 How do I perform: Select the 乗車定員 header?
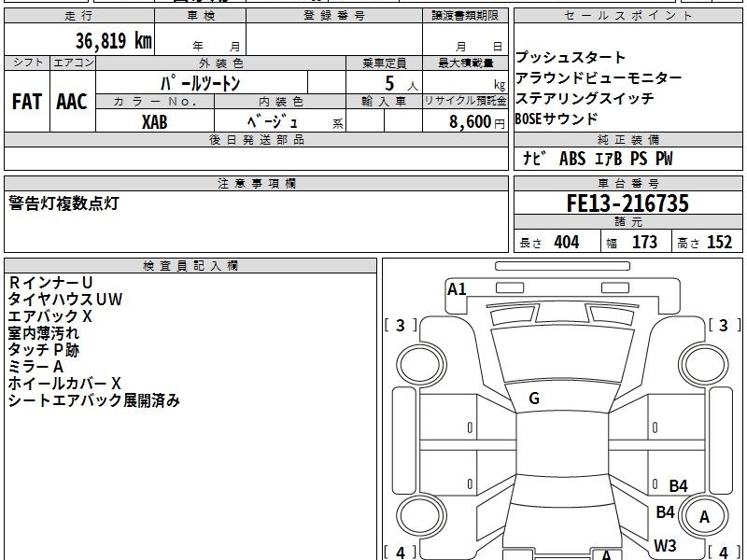384,63
